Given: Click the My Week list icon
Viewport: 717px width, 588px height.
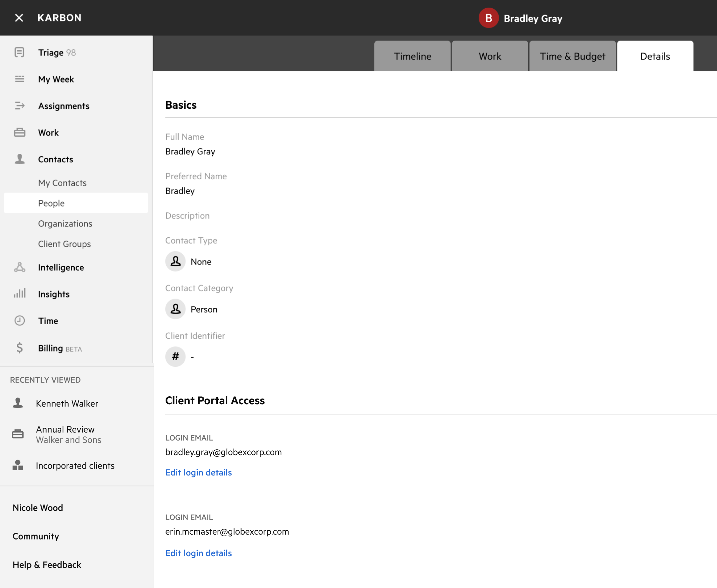Looking at the screenshot, I should click(19, 79).
